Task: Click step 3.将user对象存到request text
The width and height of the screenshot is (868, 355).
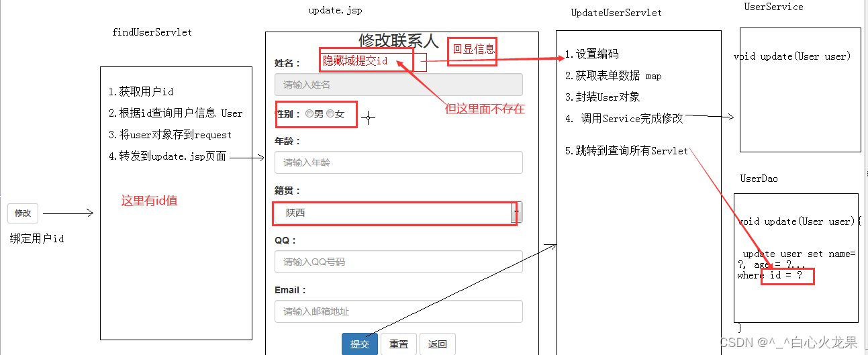Action: 170,134
